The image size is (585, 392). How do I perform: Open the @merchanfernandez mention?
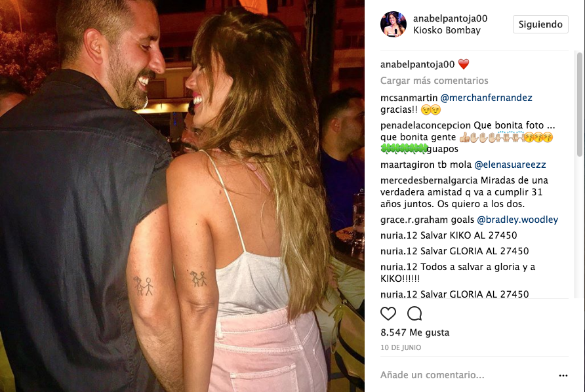(486, 98)
